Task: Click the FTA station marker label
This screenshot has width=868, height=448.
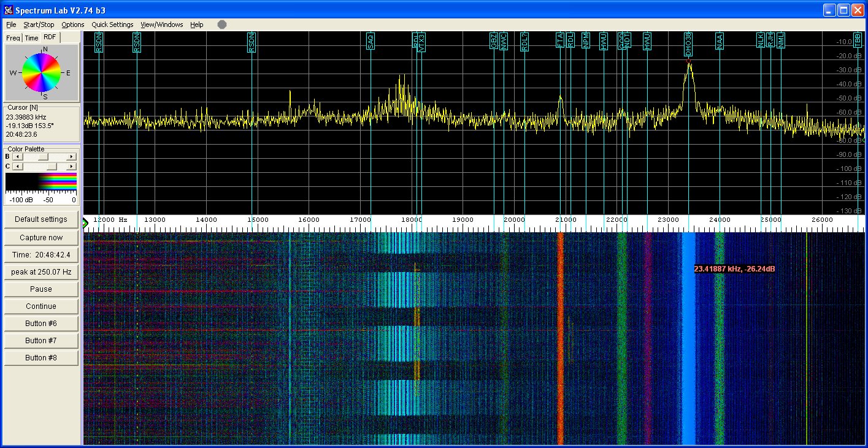Action: (x=560, y=40)
